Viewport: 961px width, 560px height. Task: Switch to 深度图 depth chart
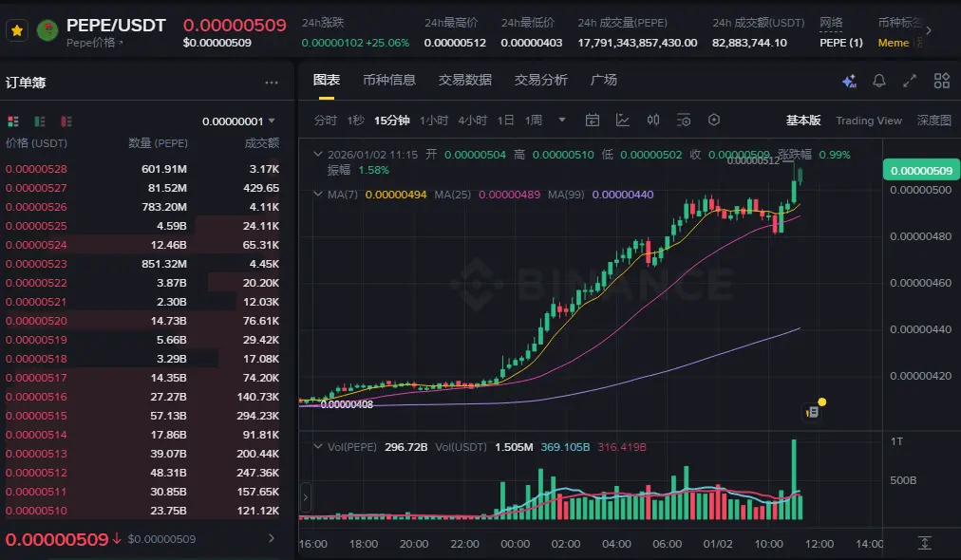pyautogui.click(x=933, y=121)
